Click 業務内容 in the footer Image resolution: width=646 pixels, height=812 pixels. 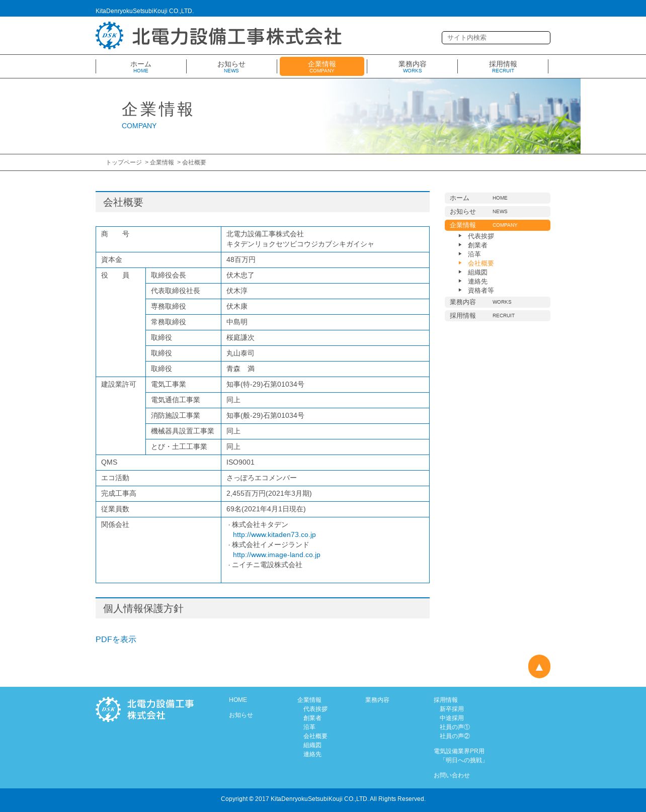(x=377, y=700)
